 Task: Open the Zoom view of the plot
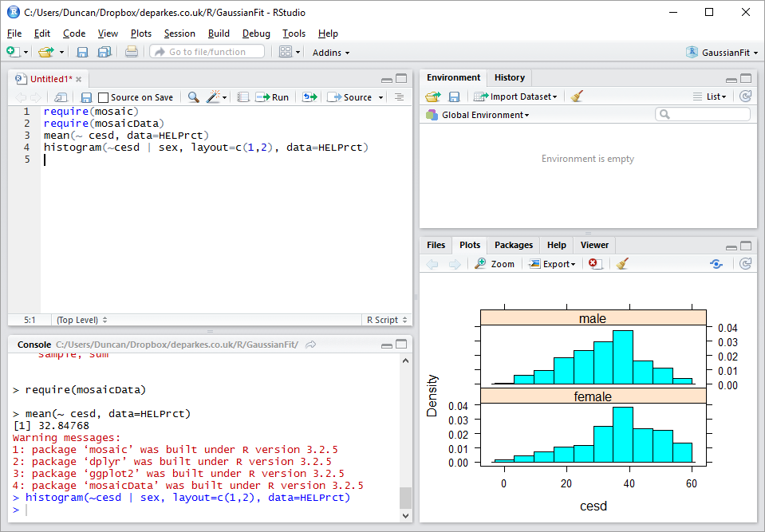tap(494, 263)
